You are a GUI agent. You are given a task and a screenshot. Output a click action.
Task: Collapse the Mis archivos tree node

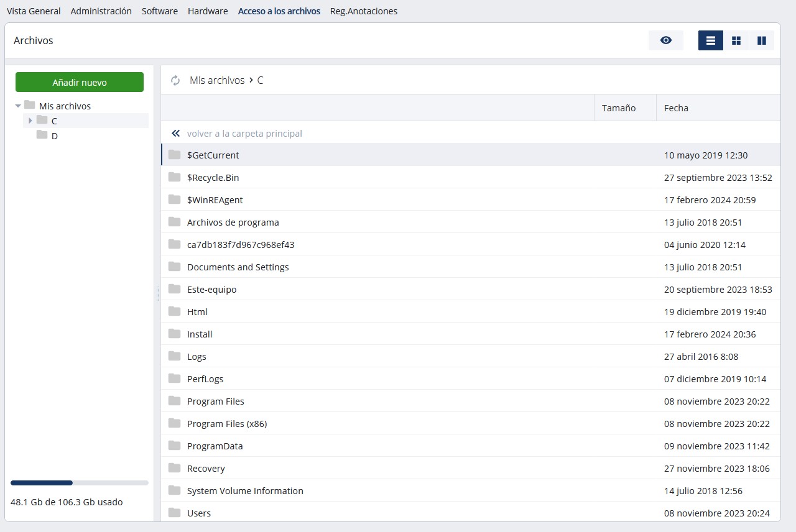coord(18,106)
